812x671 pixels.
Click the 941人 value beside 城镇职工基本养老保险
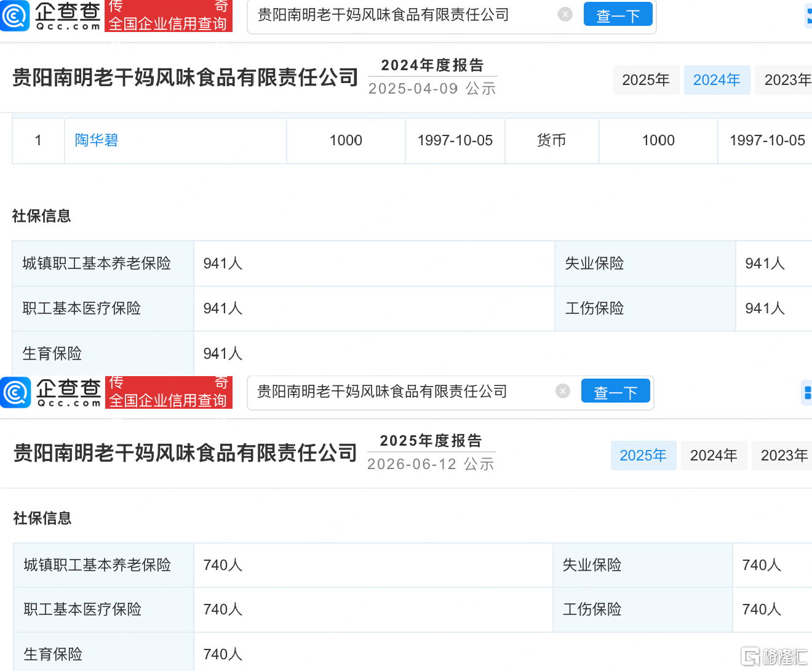click(x=223, y=263)
